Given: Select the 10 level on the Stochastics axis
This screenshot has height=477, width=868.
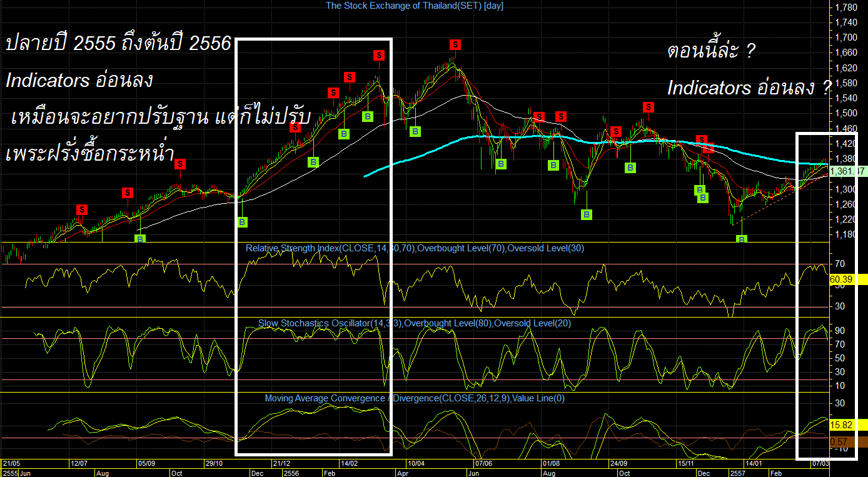Looking at the screenshot, I should click(839, 386).
